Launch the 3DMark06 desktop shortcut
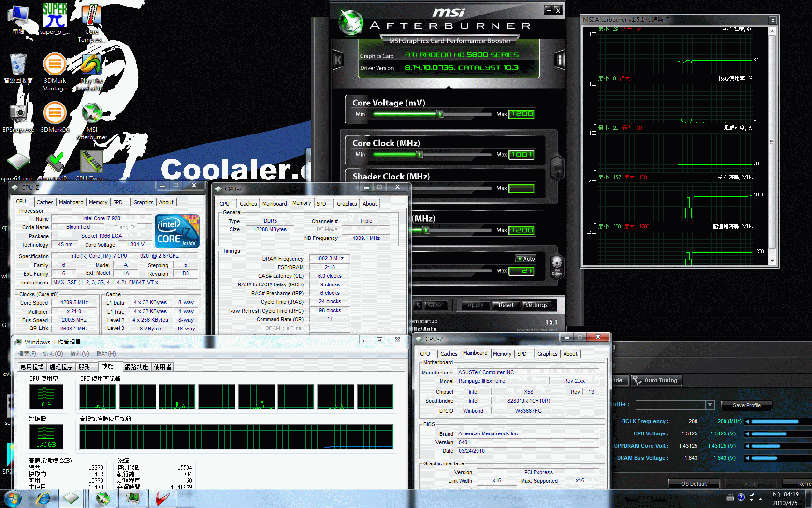 coord(55,117)
